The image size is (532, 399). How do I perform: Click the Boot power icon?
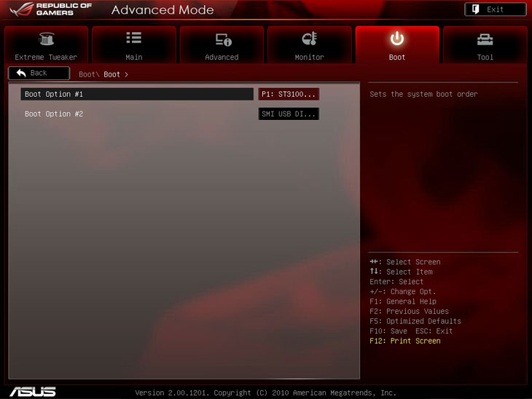tap(396, 39)
